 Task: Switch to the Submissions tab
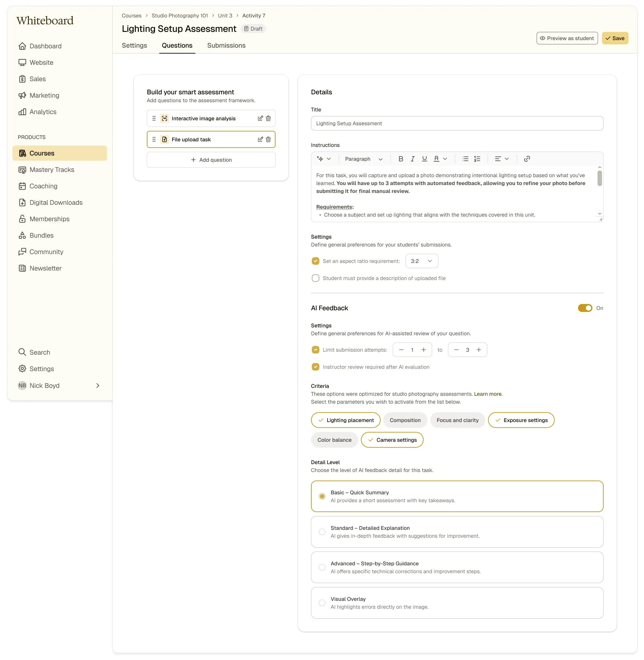226,45
